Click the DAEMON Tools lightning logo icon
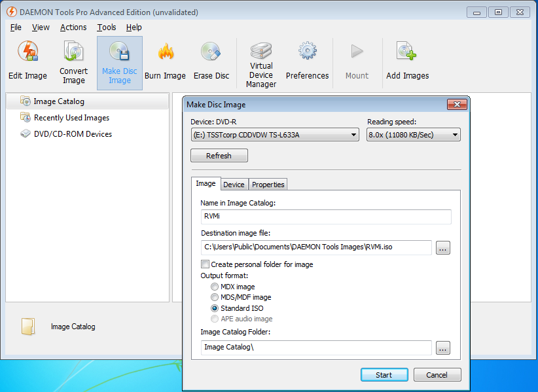Image resolution: width=538 pixels, height=392 pixels. [x=11, y=12]
